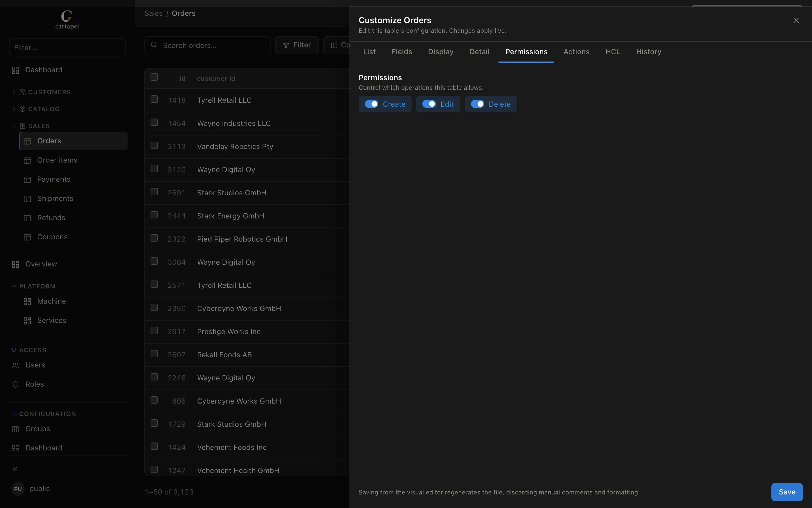Click the sidebar Filter input field
812x508 pixels.
67,47
